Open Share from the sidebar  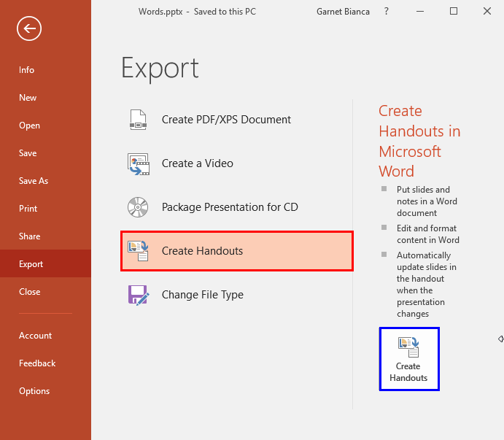29,236
